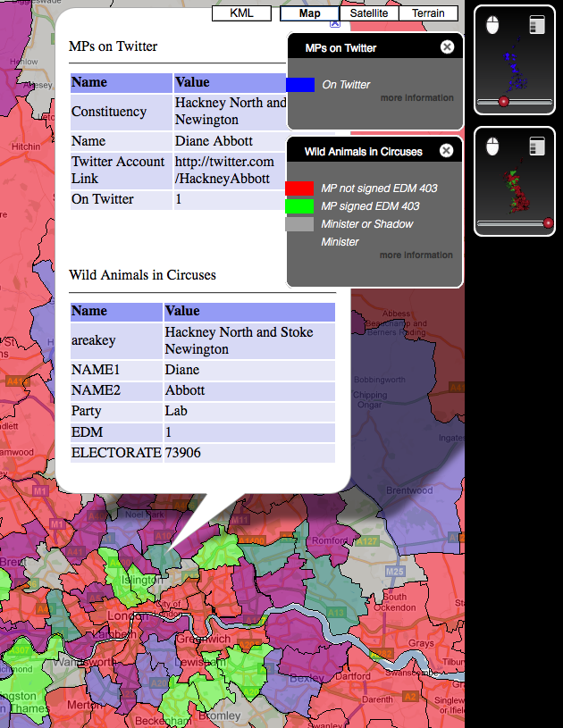Click the Islington label on the map

click(142, 580)
